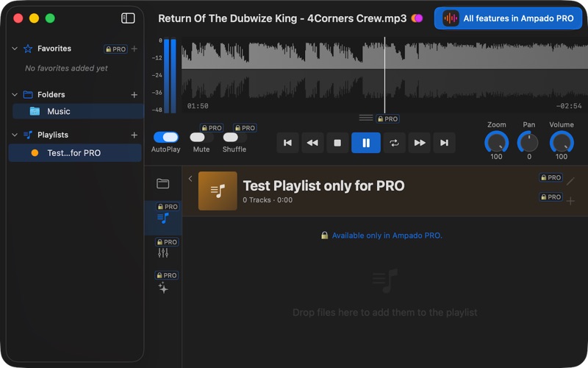This screenshot has height=368, width=588.
Task: Go back with the left chevron
Action: point(190,179)
